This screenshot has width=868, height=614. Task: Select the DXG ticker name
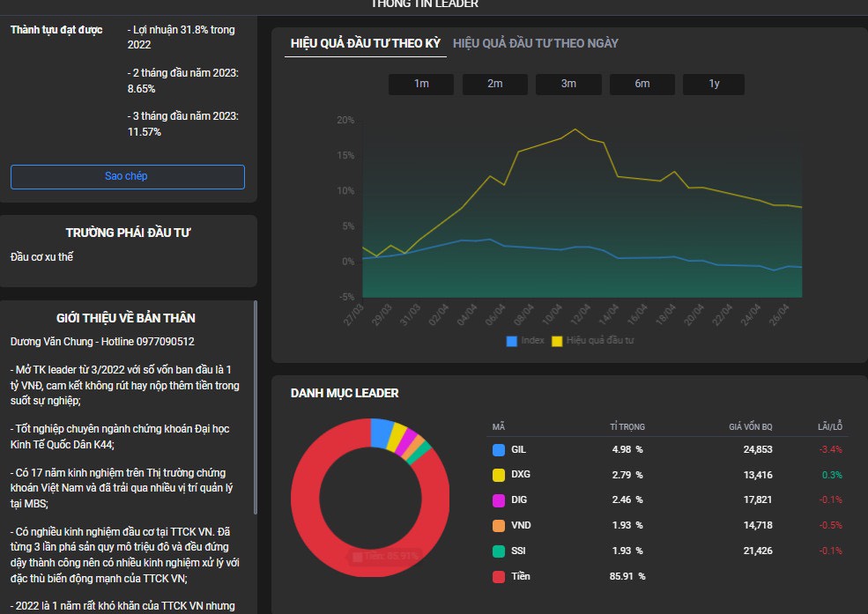(520, 475)
